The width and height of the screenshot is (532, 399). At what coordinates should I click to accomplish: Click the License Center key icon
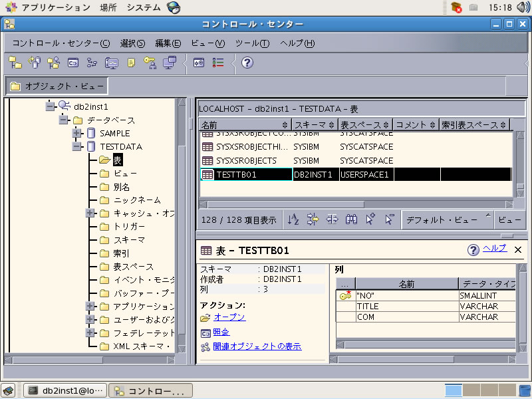coord(150,63)
